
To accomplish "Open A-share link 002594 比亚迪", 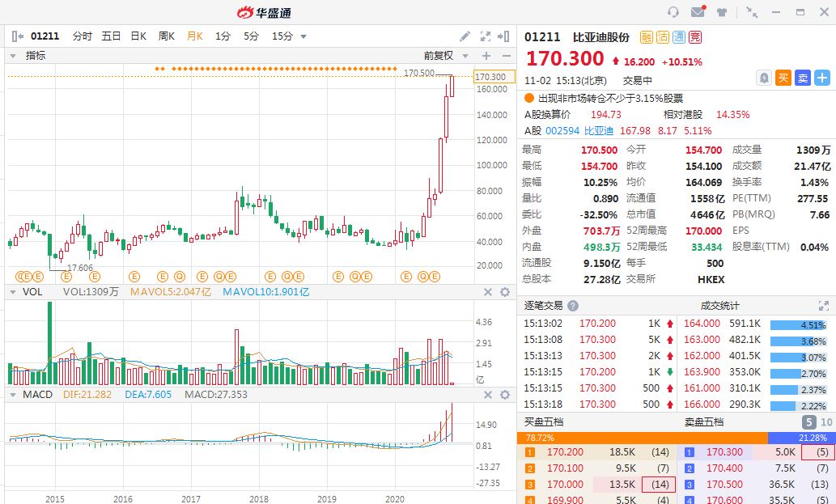I will tap(579, 130).
